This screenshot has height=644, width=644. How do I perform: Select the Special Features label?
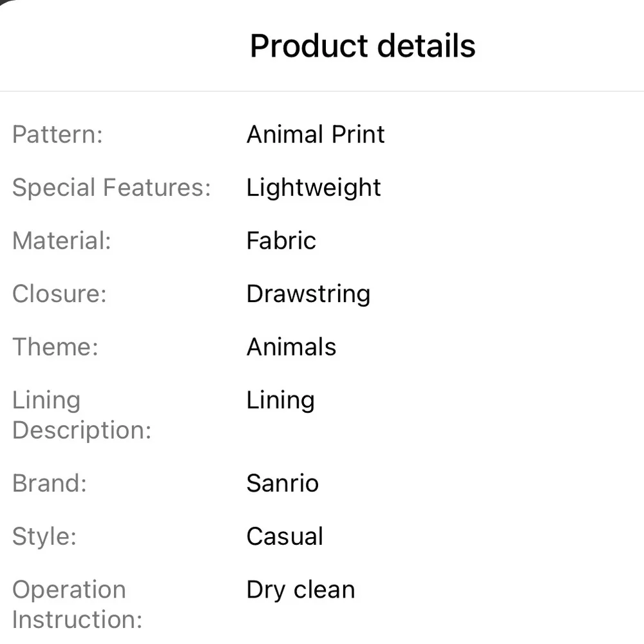[111, 187]
